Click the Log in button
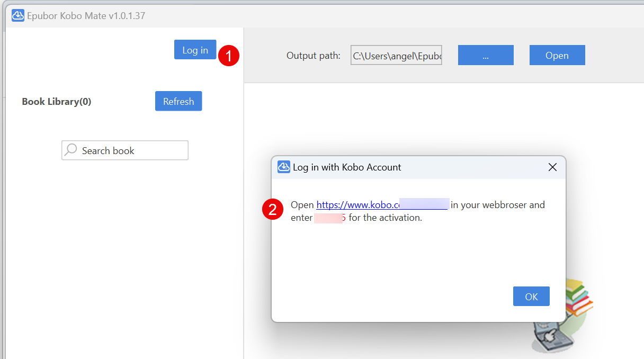The image size is (644, 359). pyautogui.click(x=195, y=50)
